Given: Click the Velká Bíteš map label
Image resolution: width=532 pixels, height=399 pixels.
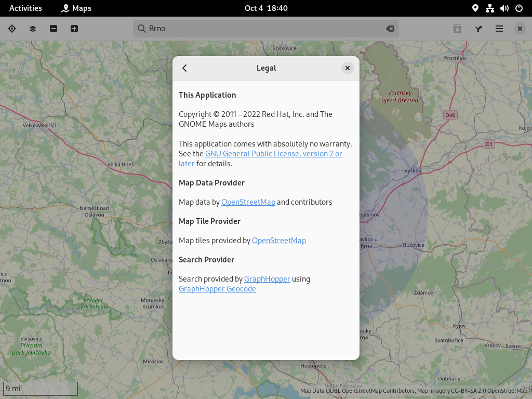Looking at the screenshot, I should 121,164.
